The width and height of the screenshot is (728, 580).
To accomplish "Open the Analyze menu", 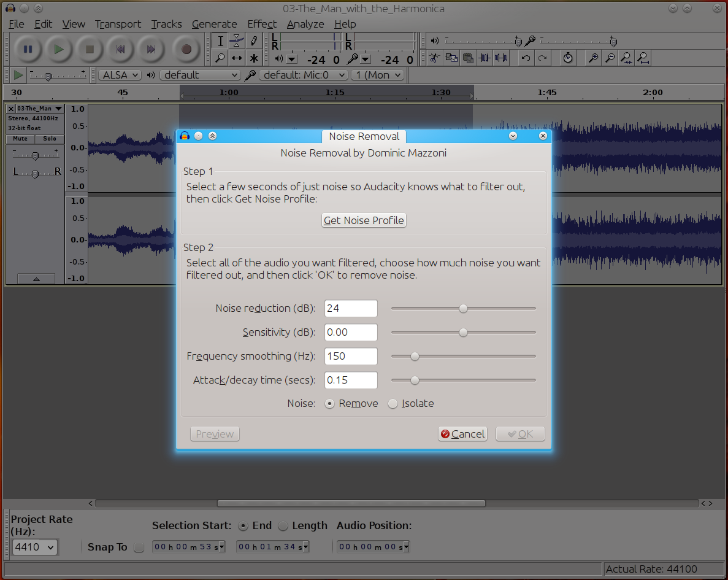I will [305, 24].
